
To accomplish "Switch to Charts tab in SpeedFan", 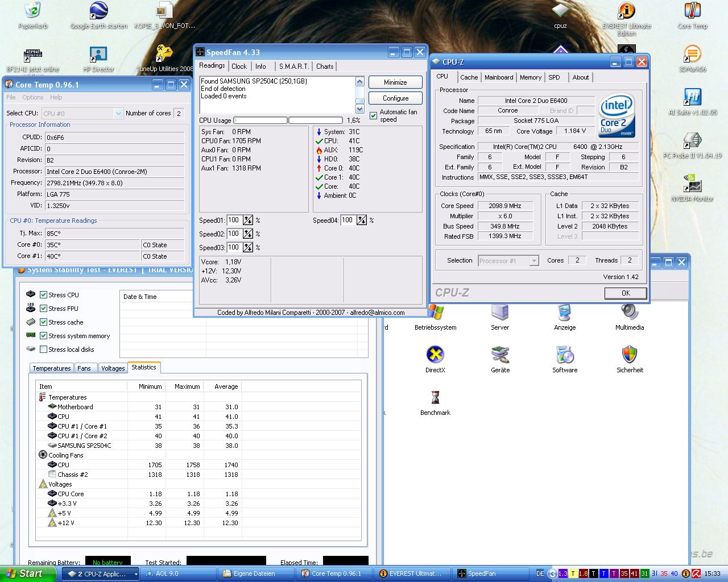I will click(x=325, y=66).
